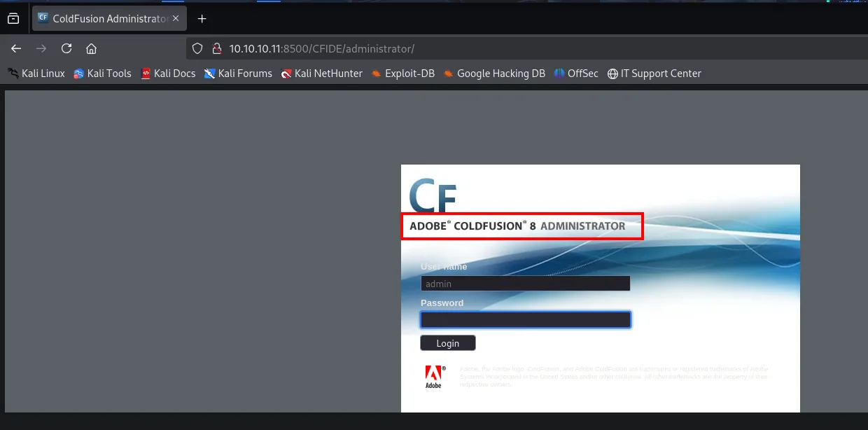Click the User name field containing admin
Screen dimensions: 868x430
coord(525,284)
